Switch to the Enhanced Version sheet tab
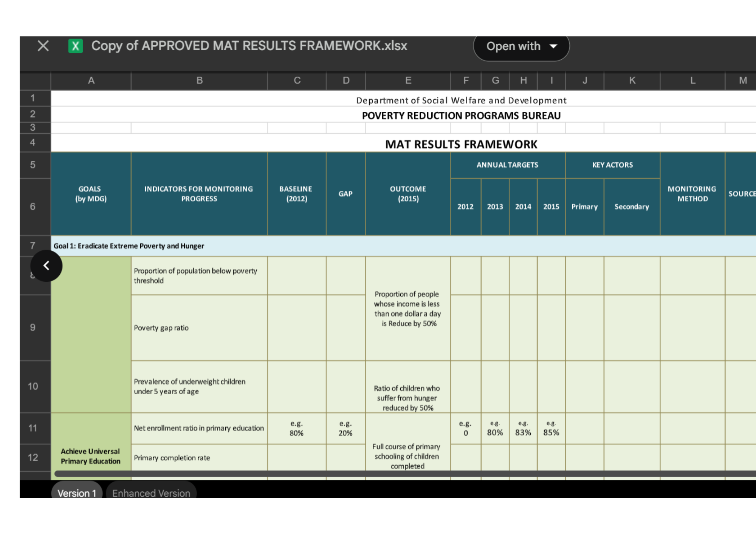Viewport: 756px width, 534px height. pyautogui.click(x=151, y=492)
